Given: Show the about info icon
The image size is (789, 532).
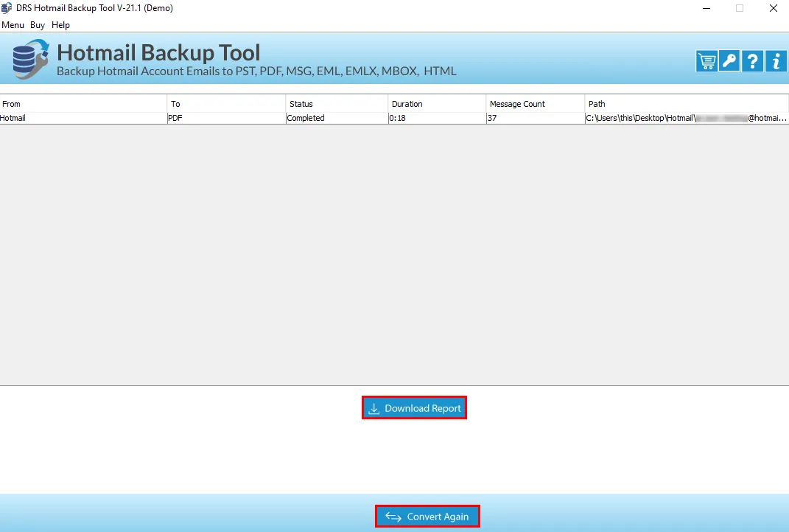Looking at the screenshot, I should click(x=776, y=61).
